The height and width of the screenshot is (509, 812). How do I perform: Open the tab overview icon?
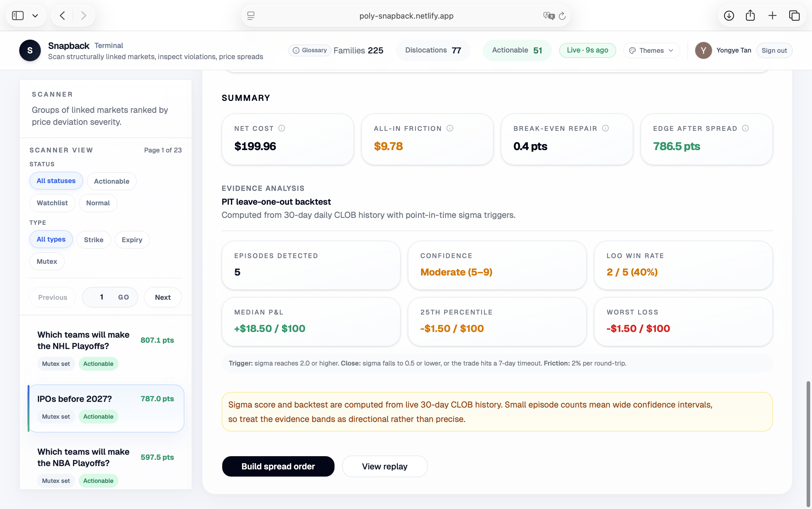(x=794, y=16)
